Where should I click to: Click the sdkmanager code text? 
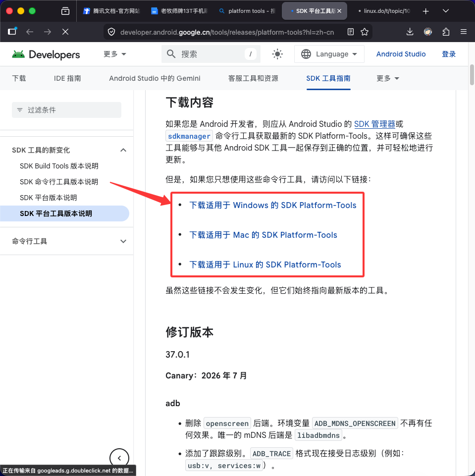click(x=189, y=136)
